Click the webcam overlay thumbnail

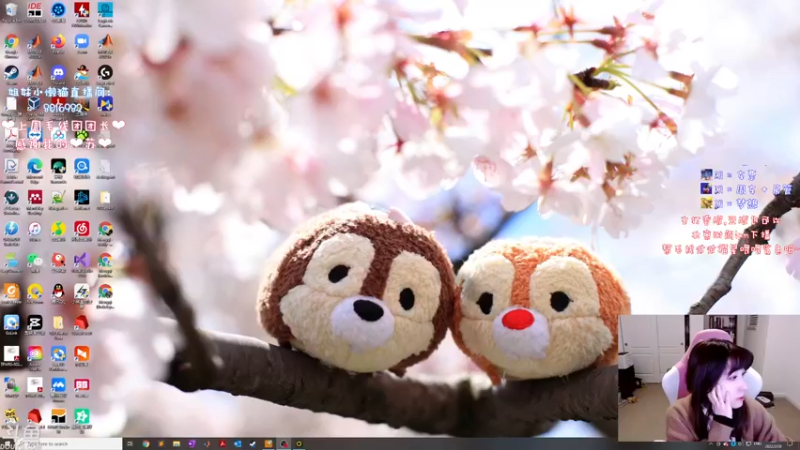(x=709, y=378)
